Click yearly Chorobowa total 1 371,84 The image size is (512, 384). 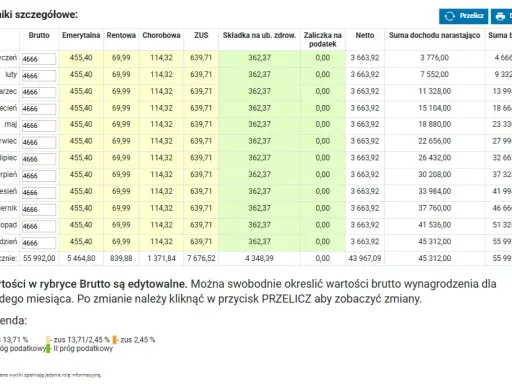(x=161, y=258)
